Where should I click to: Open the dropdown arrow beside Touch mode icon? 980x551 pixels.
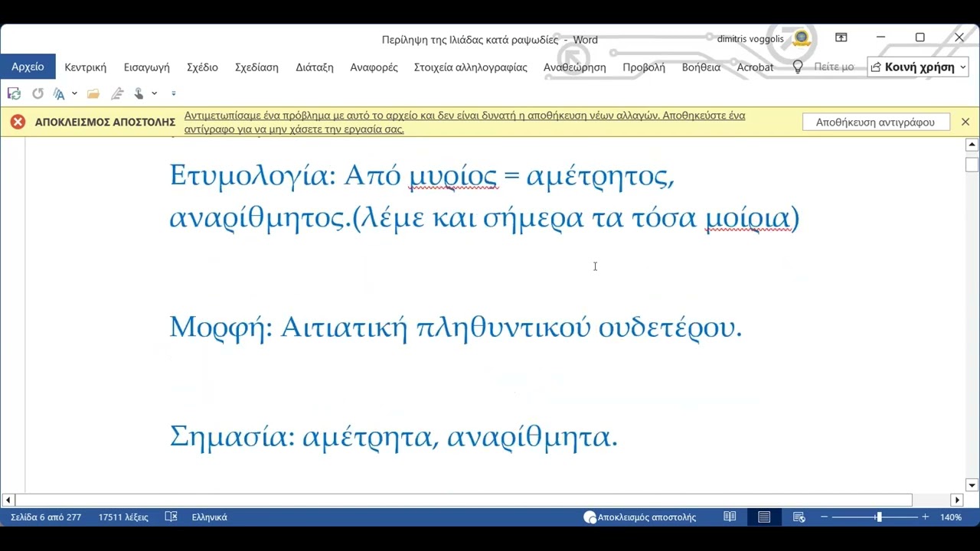(154, 93)
